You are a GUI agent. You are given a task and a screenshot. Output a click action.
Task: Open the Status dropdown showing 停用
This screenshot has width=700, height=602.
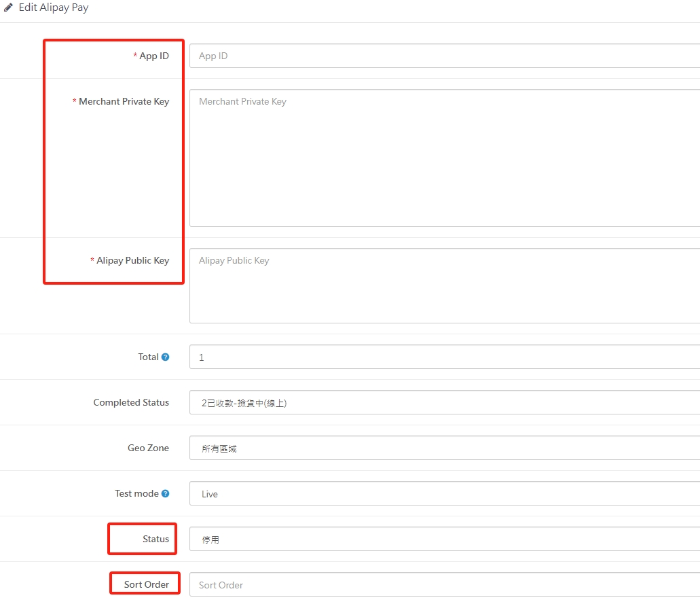click(x=445, y=539)
